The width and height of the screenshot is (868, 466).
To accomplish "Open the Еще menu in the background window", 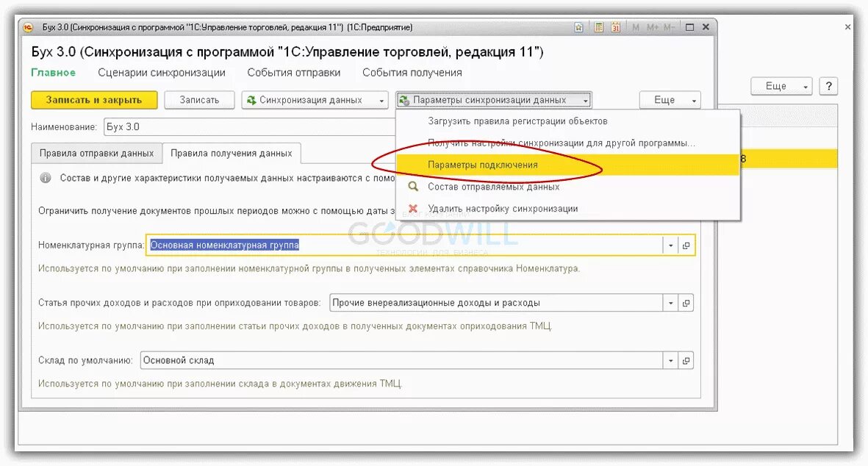I will [x=781, y=86].
